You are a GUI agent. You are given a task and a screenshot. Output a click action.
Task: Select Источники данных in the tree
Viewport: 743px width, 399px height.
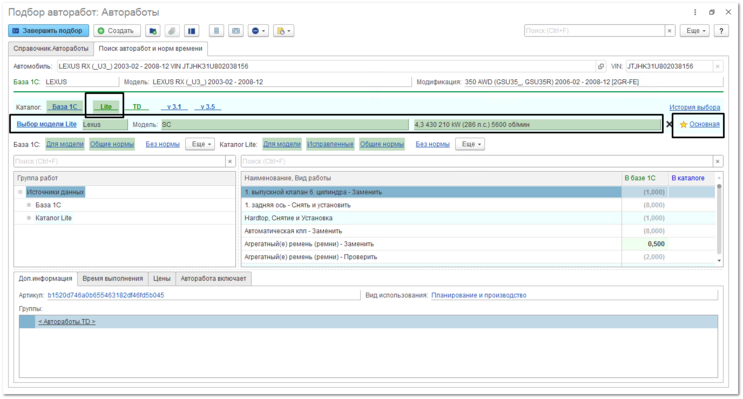55,192
